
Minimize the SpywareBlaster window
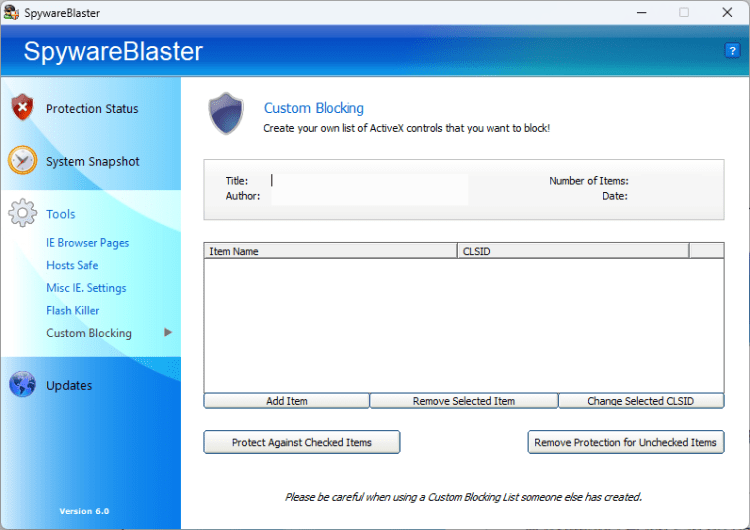click(641, 12)
